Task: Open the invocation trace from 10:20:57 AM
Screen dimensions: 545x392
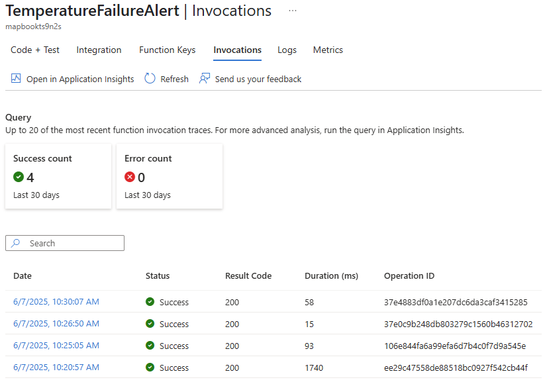Action: click(56, 367)
